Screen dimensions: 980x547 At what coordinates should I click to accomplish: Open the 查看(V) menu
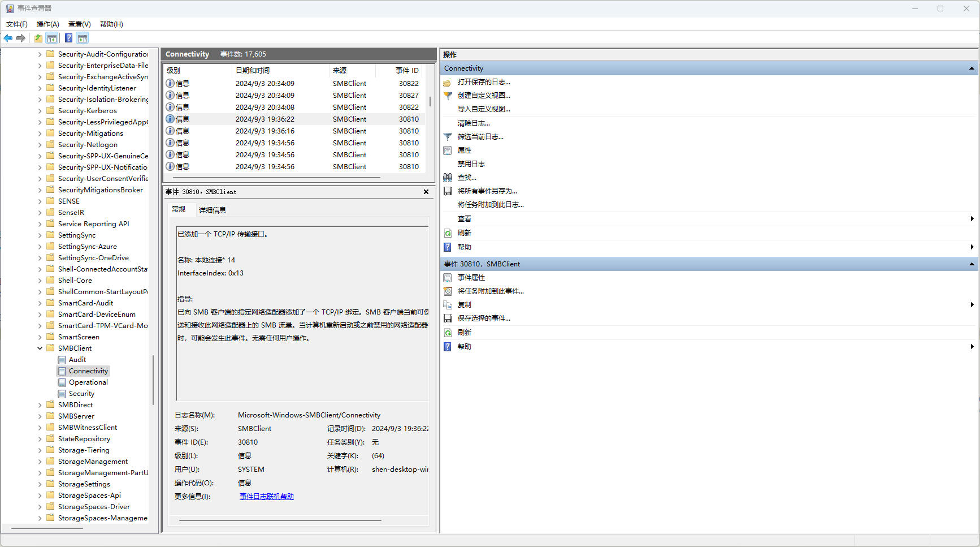[80, 24]
